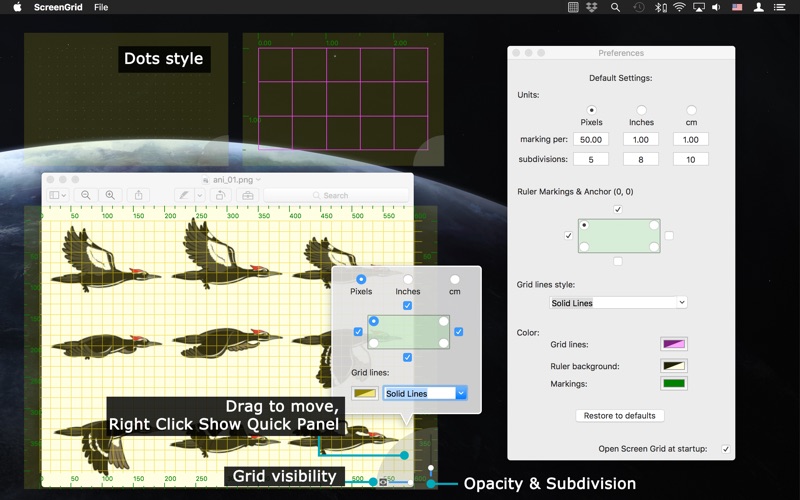
Task: Toggle left ruler checkbox in the Quick Panel
Action: coord(358,332)
